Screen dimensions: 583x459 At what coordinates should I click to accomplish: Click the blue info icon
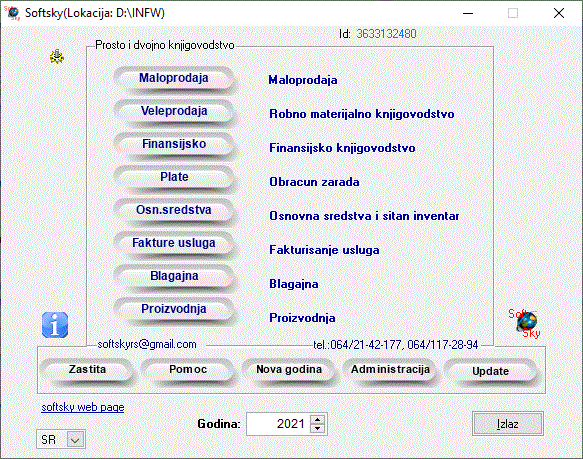tap(55, 325)
